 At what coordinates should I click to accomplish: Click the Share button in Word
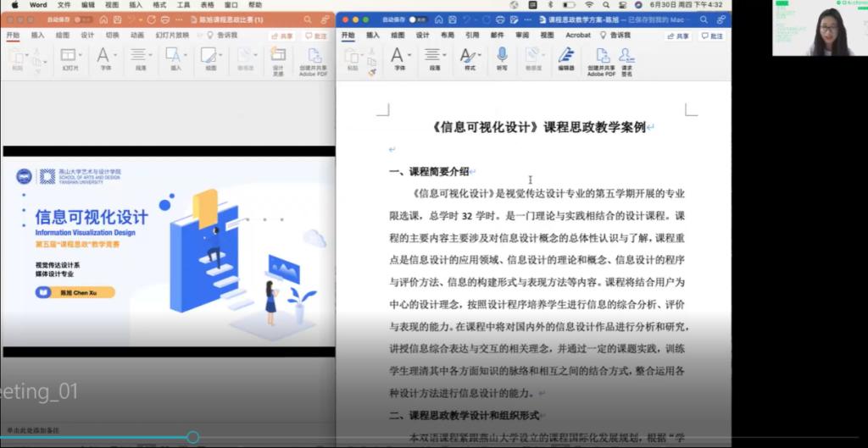(x=678, y=36)
